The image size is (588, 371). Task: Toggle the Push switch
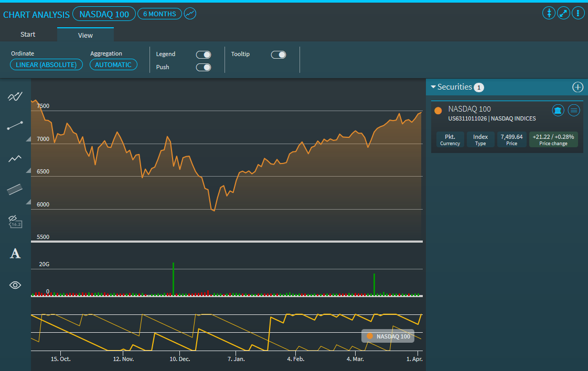tap(204, 67)
